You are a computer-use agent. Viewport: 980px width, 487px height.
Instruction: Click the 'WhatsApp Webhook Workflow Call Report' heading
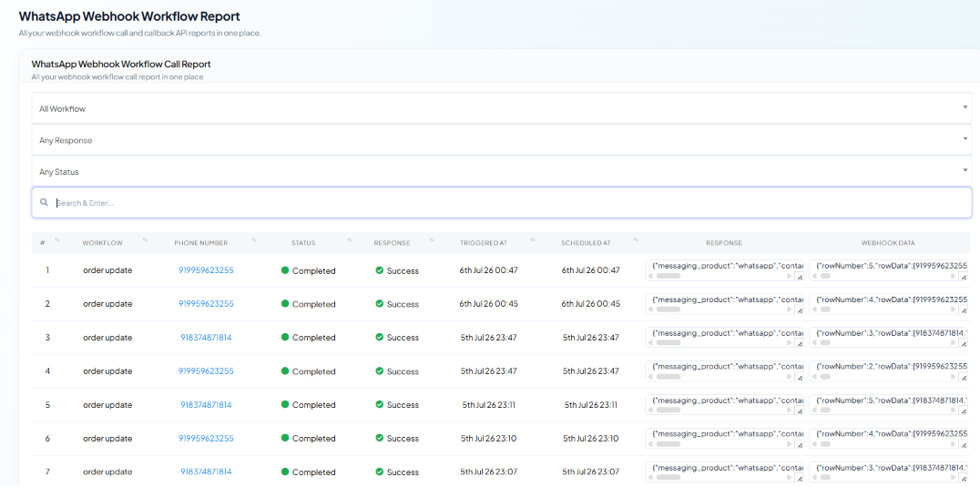(121, 64)
